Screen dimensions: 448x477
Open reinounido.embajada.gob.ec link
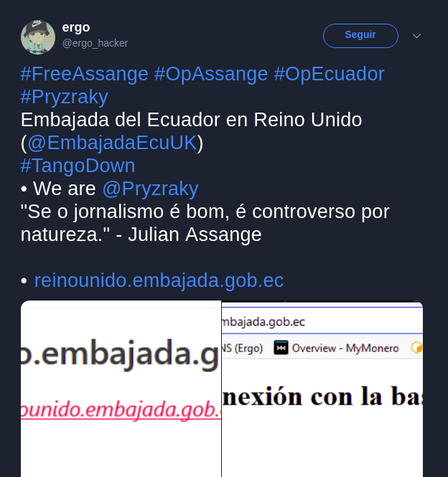(159, 280)
